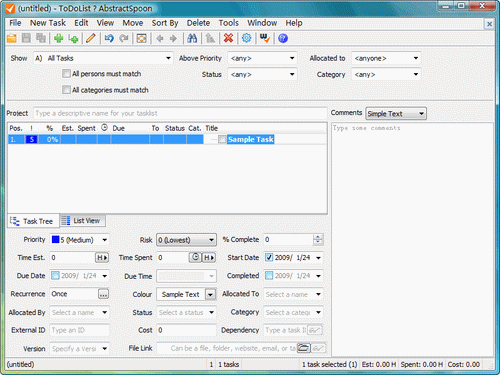The width and height of the screenshot is (500, 375).
Task: Add a new subtask icon
Action: click(73, 38)
